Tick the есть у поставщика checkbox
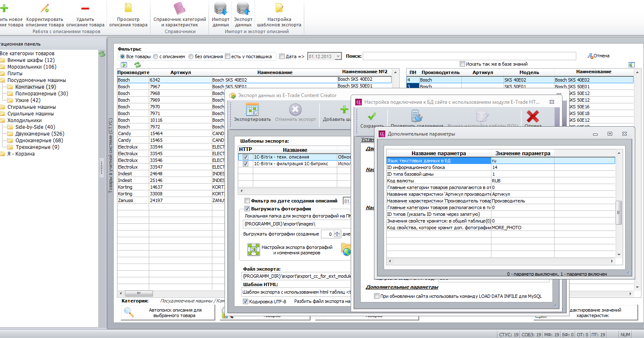Screen dimensions: 644x338 tap(228, 56)
